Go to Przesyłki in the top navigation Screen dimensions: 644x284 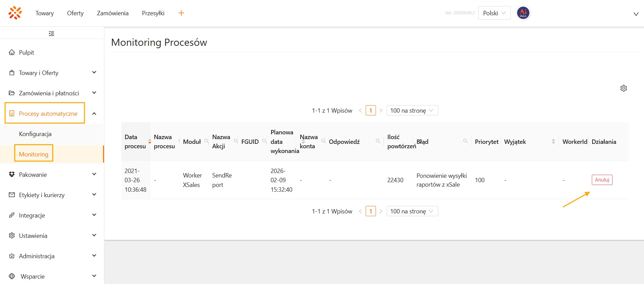pyautogui.click(x=153, y=13)
